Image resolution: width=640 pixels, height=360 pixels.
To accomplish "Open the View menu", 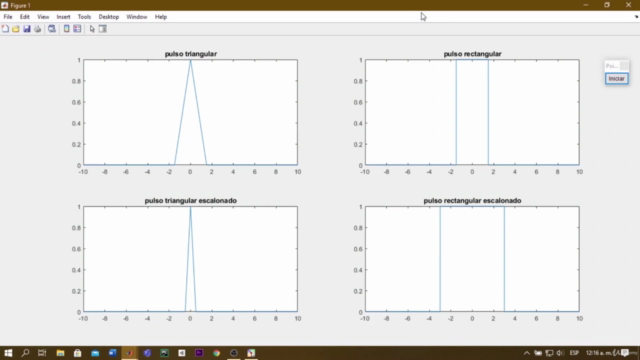I will (43, 17).
